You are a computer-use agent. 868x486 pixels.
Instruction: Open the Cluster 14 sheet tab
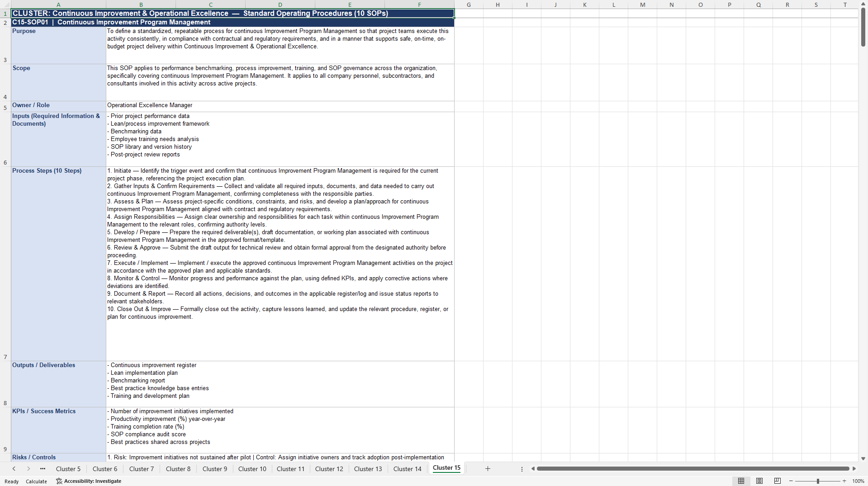(408, 469)
